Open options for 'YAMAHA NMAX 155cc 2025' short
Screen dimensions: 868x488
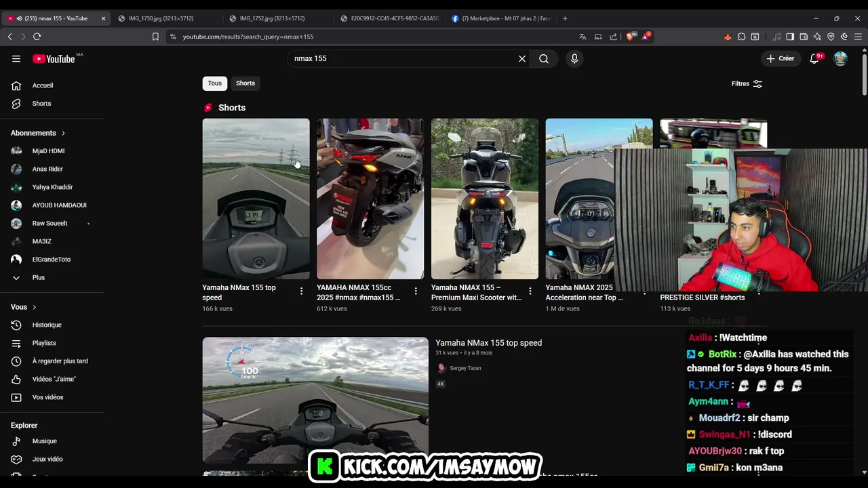point(416,291)
